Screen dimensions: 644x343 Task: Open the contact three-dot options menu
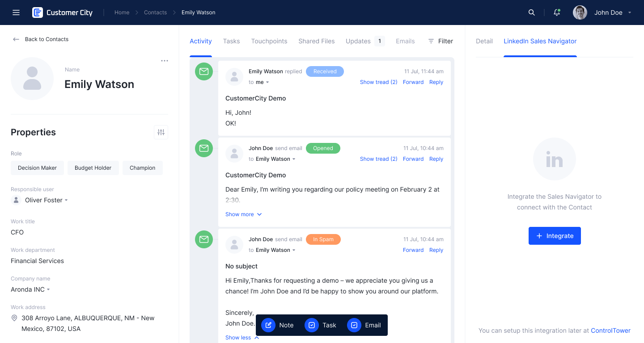[165, 61]
